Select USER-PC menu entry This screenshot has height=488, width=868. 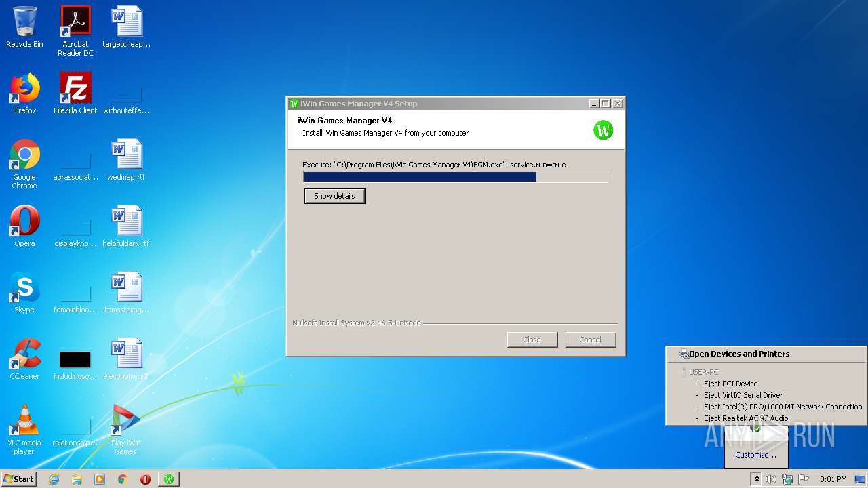[x=704, y=372]
